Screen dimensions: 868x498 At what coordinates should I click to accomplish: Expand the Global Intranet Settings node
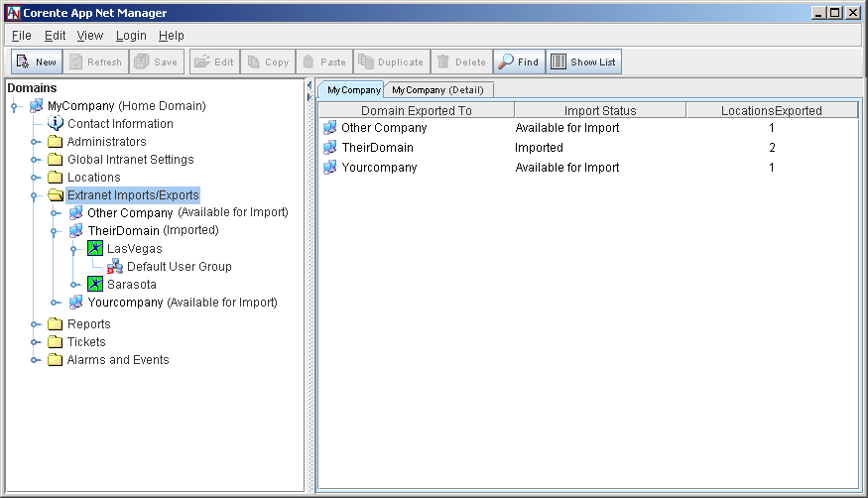click(x=36, y=160)
